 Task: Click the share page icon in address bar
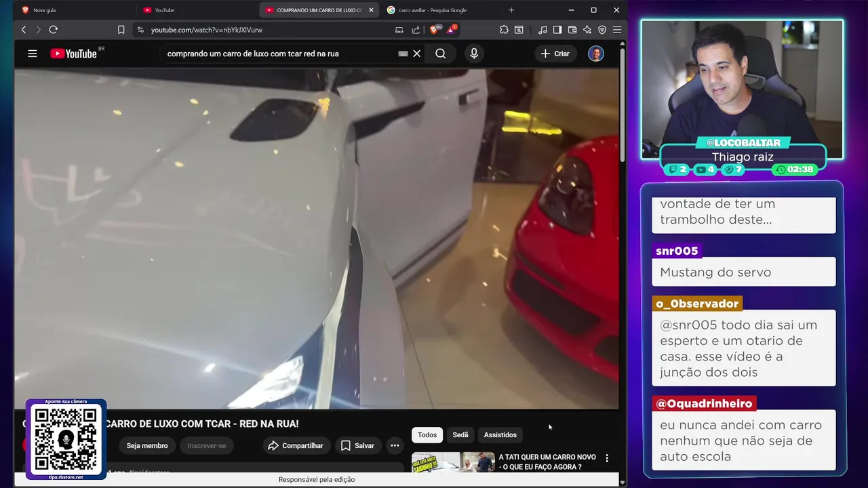416,30
